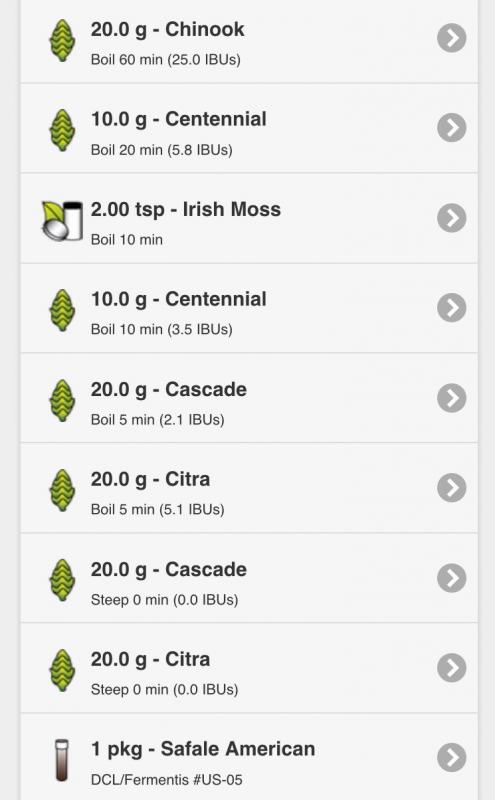The height and width of the screenshot is (800, 495).
Task: Open Cascade Boil 5 min chevron
Action: (452, 398)
